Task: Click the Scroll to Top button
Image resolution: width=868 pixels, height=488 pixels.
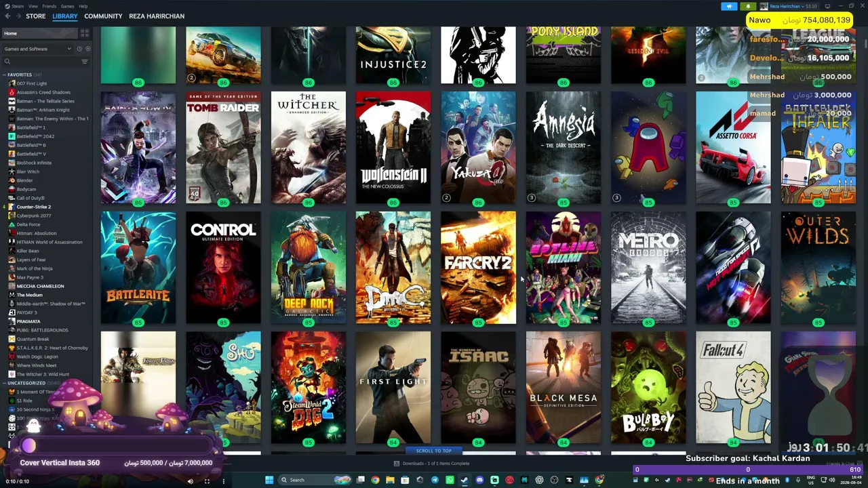Action: [434, 451]
